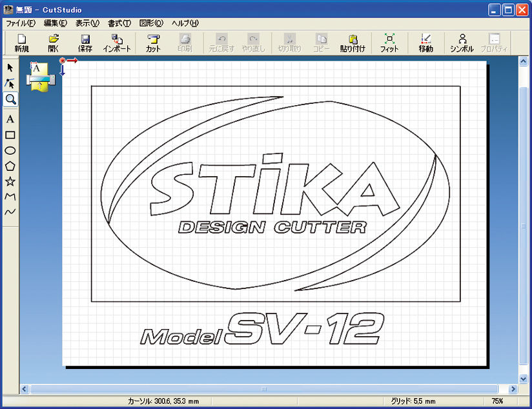Fit view with the フィット icon
The height and width of the screenshot is (409, 532).
389,43
